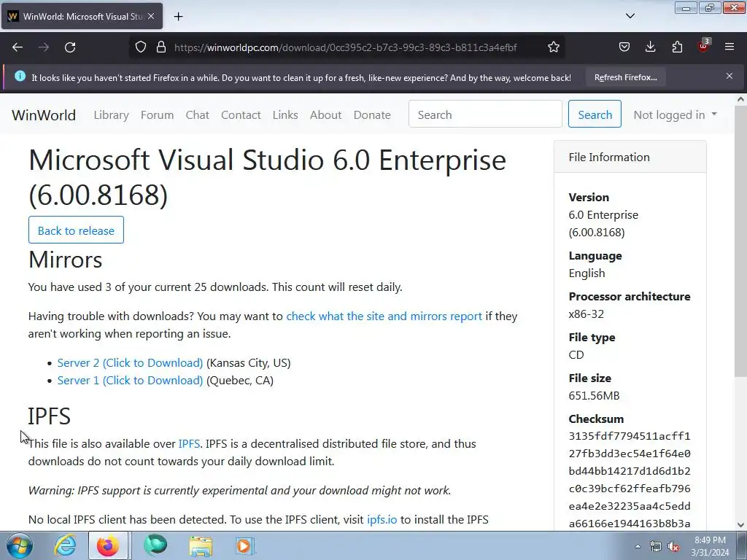Launch Internet Explorer from taskbar
This screenshot has height=560, width=747.
coord(64,545)
